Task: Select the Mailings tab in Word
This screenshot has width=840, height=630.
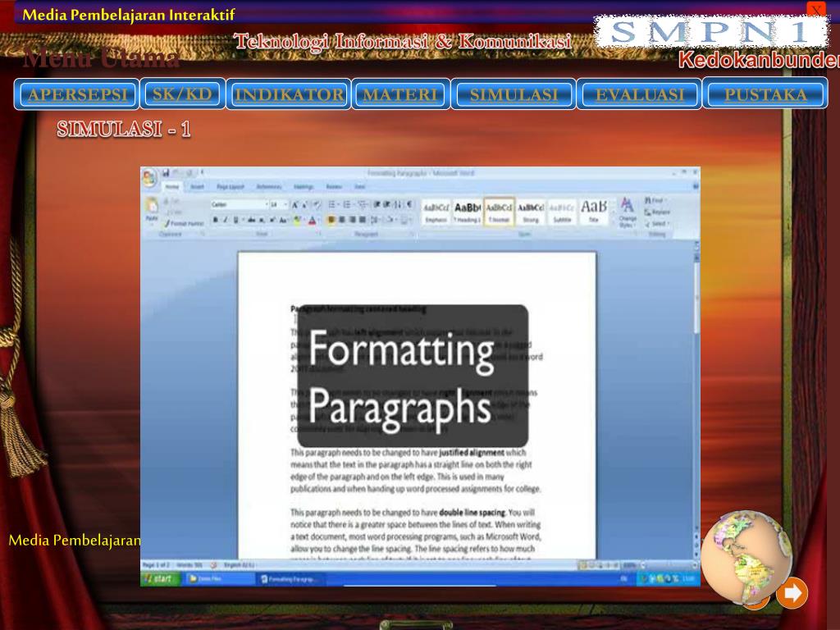Action: pos(304,187)
